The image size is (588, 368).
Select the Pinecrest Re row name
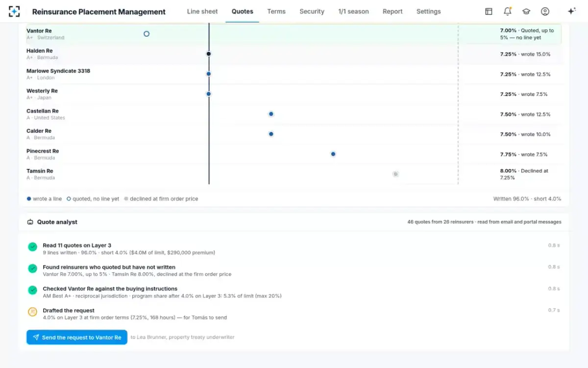[x=43, y=151]
